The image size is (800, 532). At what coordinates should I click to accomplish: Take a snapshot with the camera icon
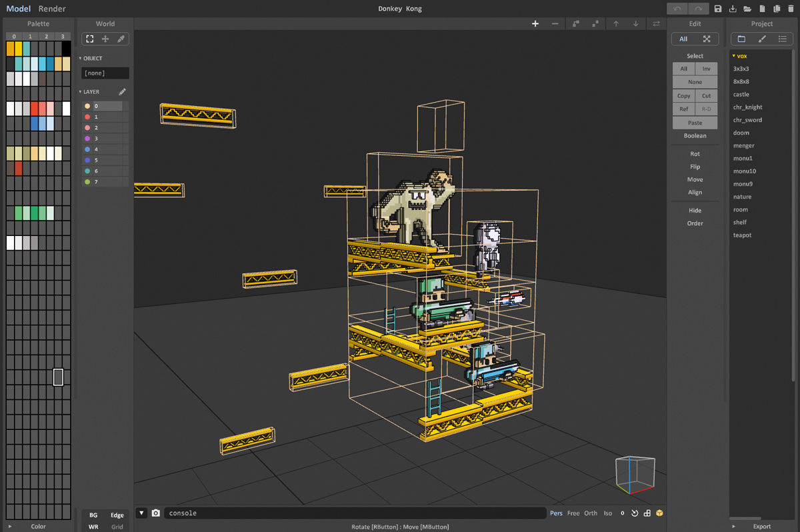155,513
